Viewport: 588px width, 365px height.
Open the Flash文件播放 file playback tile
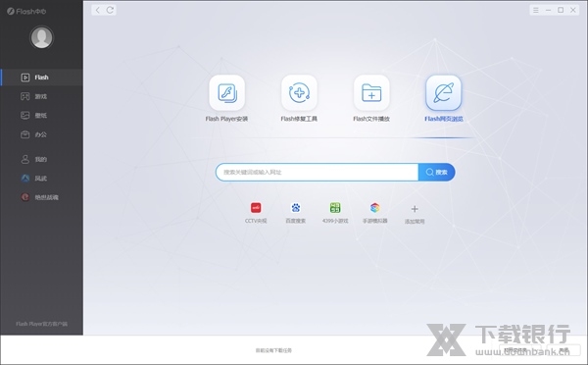click(371, 99)
